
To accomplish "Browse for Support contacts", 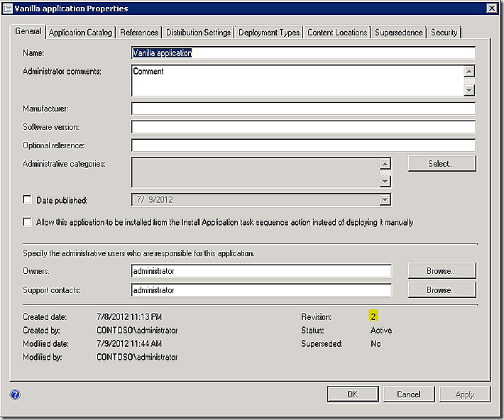I will (x=442, y=290).
